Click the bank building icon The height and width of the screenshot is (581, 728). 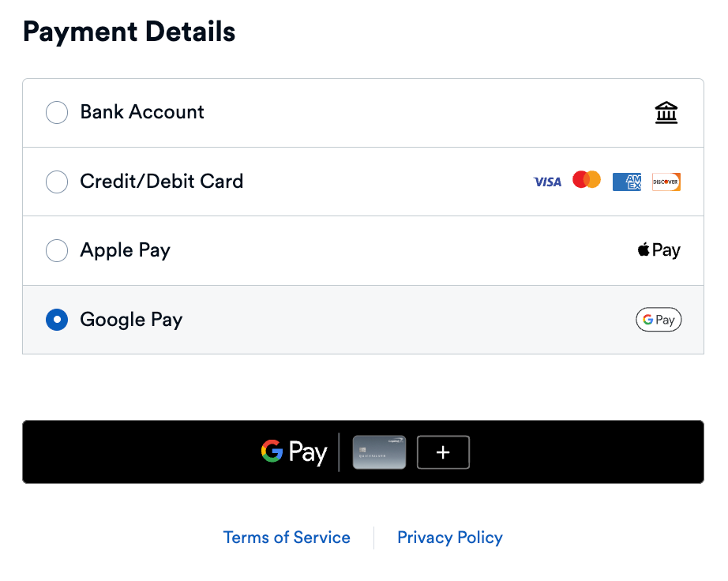coord(666,113)
